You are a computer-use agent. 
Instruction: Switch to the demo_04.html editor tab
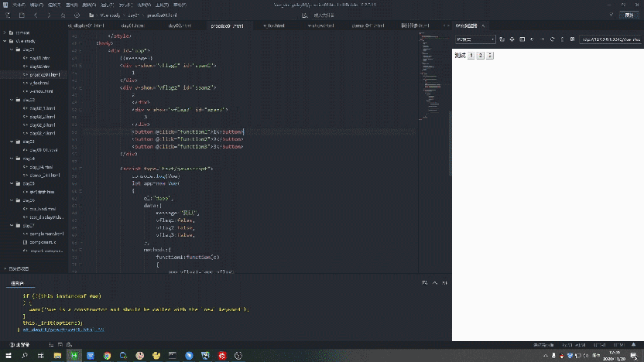(368, 26)
